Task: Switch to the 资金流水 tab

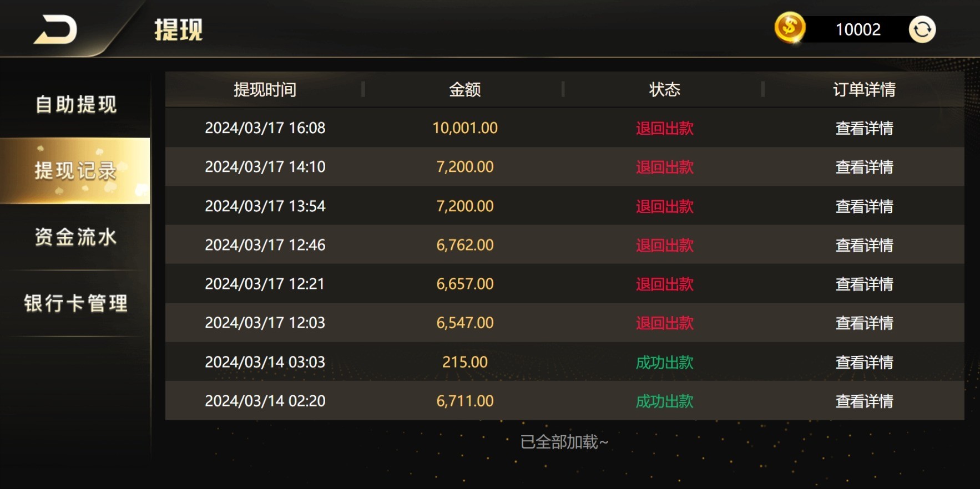Action: [x=76, y=237]
